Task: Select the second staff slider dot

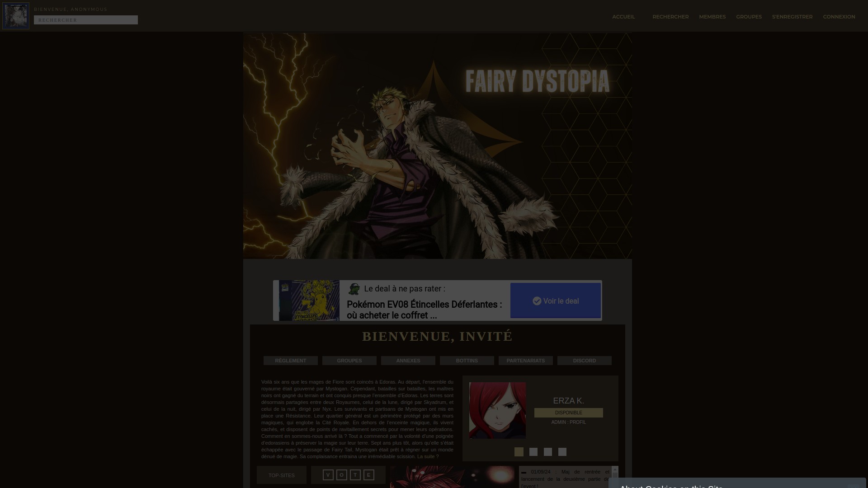Action: 533,452
